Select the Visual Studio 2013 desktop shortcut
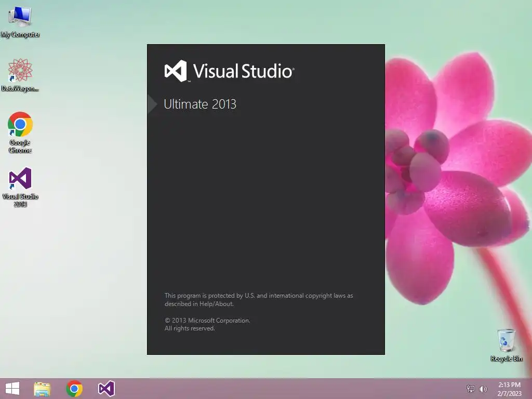532x399 pixels. [20, 187]
